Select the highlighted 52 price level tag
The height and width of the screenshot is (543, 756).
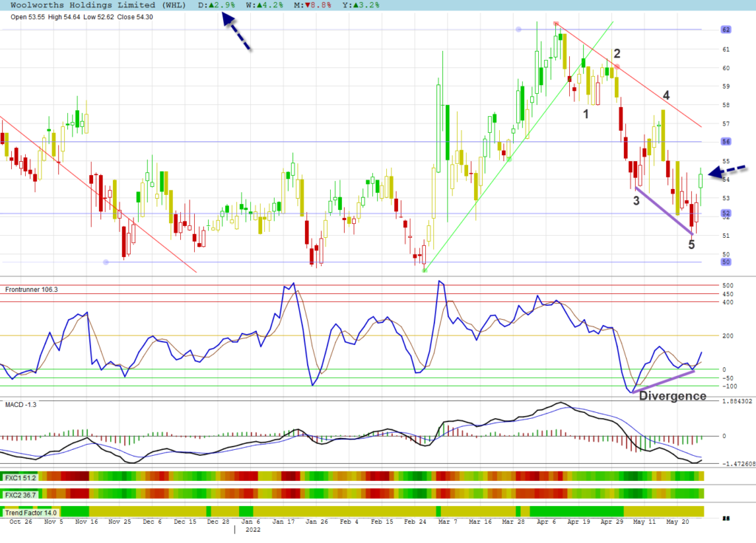click(726, 213)
